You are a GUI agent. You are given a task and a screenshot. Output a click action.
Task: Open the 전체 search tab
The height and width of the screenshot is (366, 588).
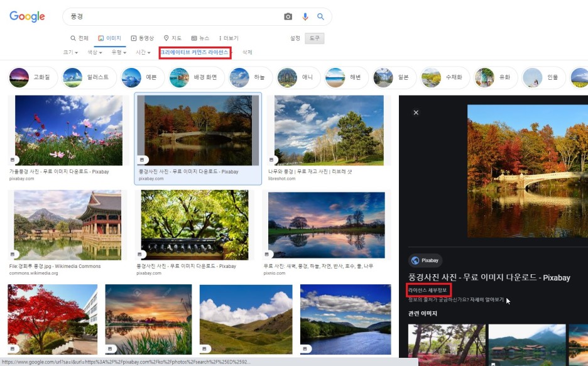click(80, 38)
